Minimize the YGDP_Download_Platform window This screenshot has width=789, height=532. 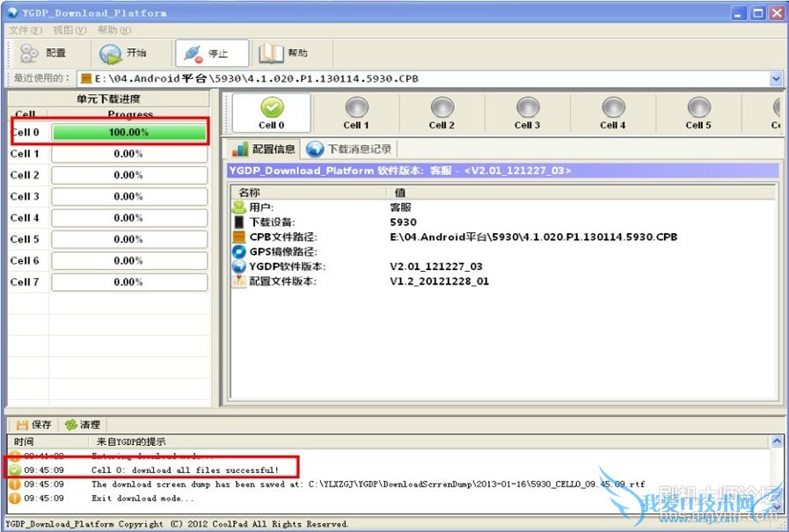(739, 13)
